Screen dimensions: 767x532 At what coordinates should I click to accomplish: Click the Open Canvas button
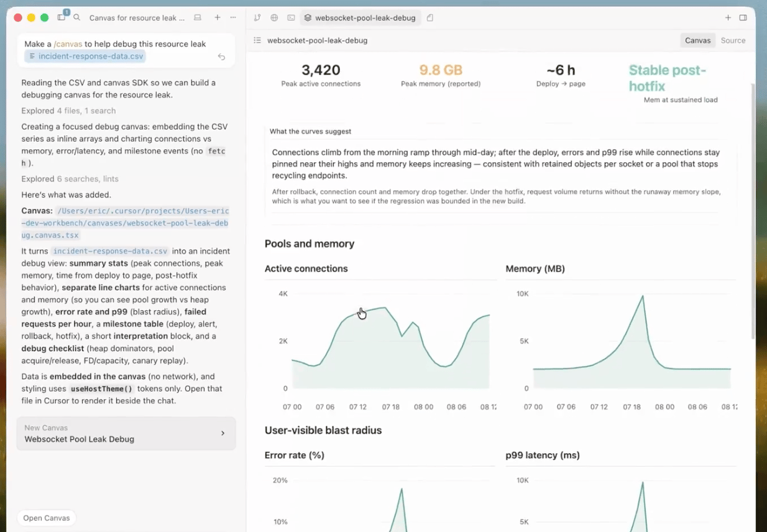tap(47, 518)
